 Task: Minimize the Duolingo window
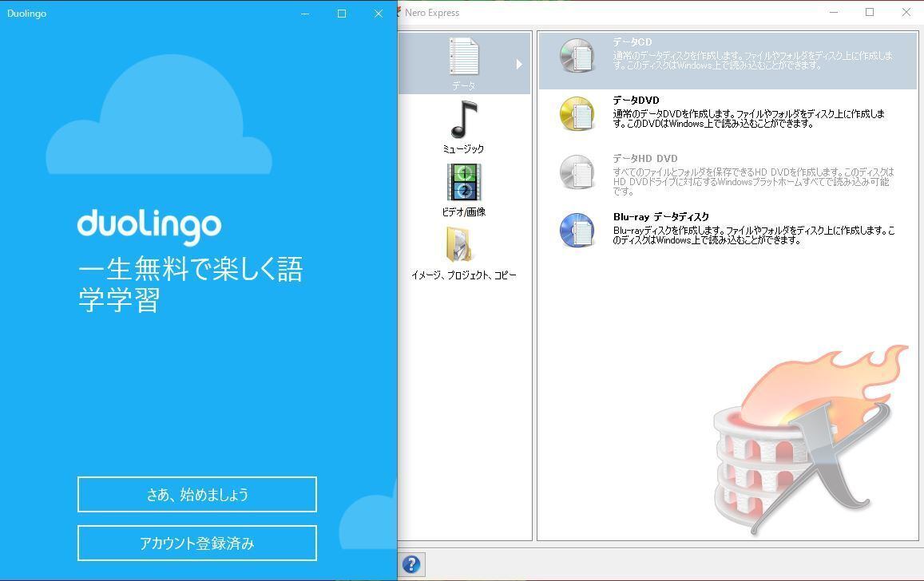(304, 14)
